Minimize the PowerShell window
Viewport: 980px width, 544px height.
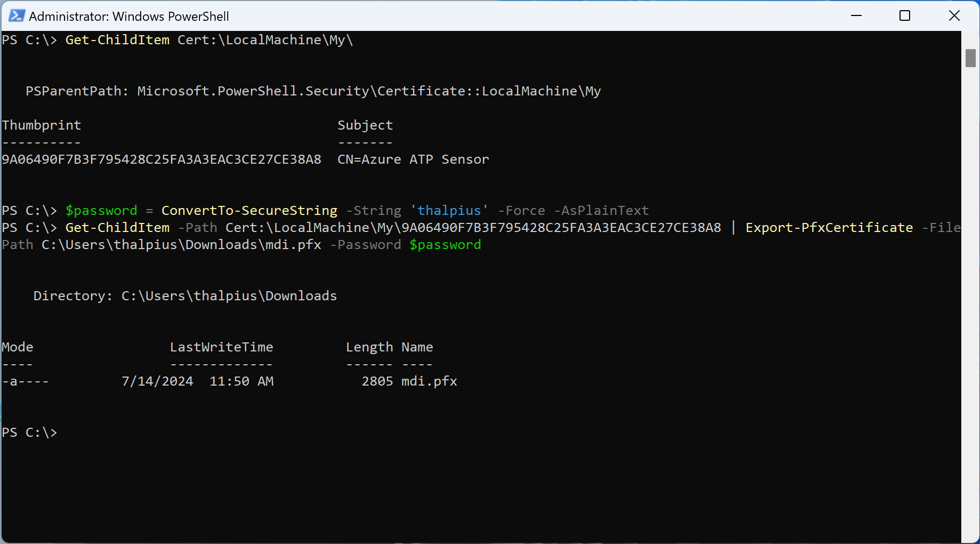pyautogui.click(x=856, y=16)
